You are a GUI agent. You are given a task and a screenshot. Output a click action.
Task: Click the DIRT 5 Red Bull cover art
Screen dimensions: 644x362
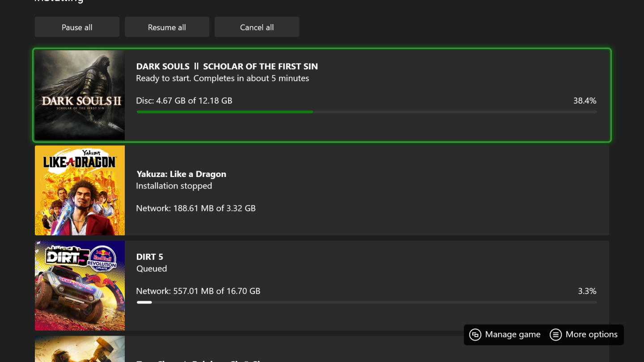pos(80,286)
